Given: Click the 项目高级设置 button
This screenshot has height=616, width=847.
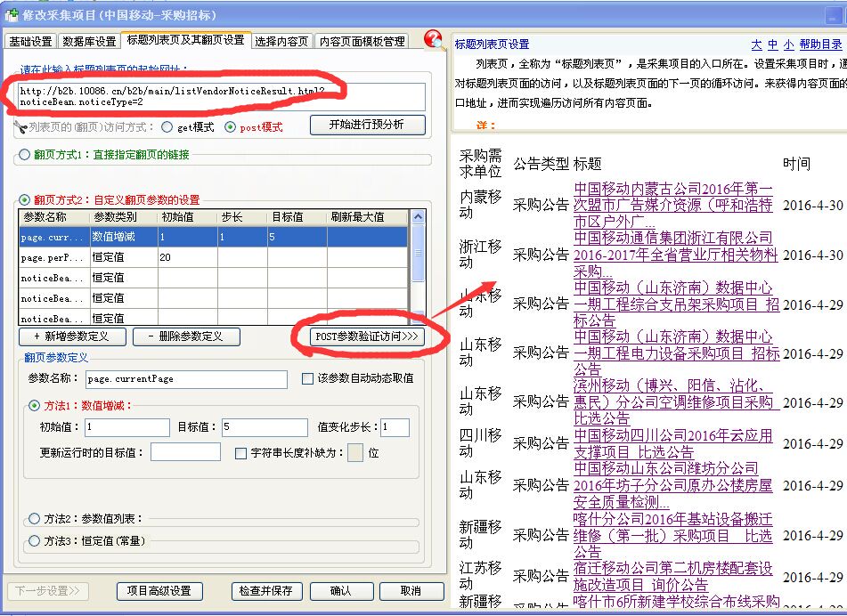Looking at the screenshot, I should point(159,591).
